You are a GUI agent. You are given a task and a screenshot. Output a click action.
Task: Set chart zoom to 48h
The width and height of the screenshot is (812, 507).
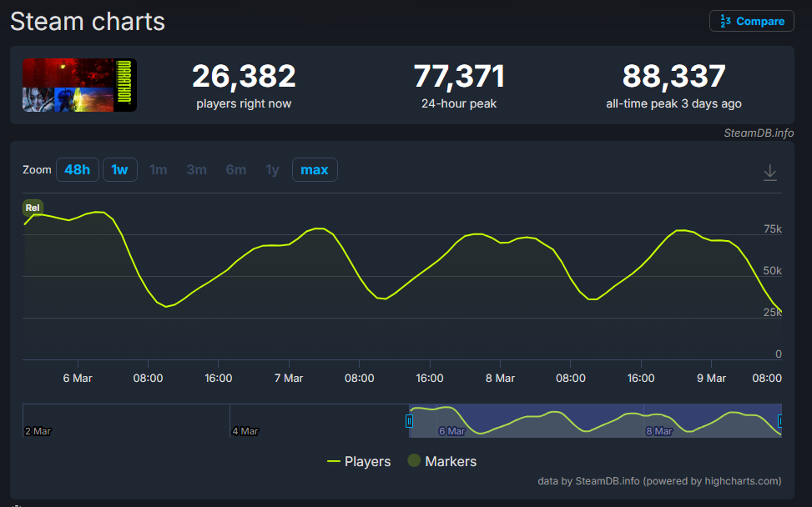77,169
